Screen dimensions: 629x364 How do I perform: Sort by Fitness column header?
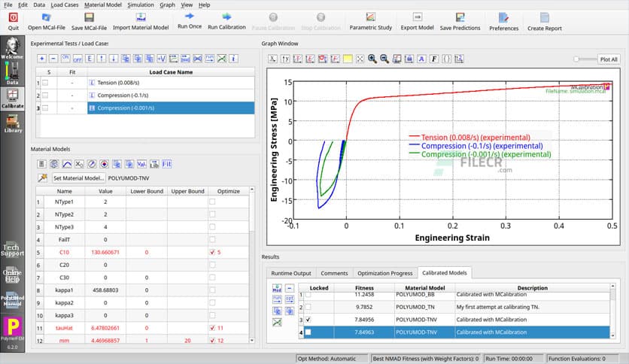tap(364, 288)
